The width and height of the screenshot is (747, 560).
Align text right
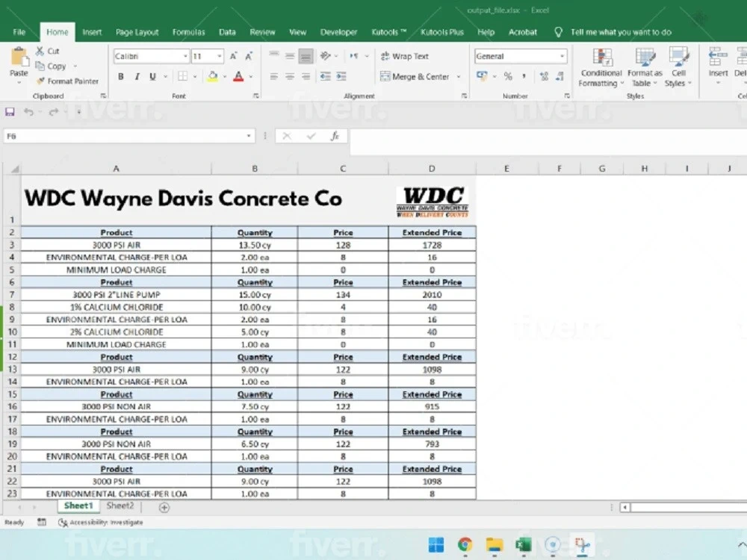[306, 76]
